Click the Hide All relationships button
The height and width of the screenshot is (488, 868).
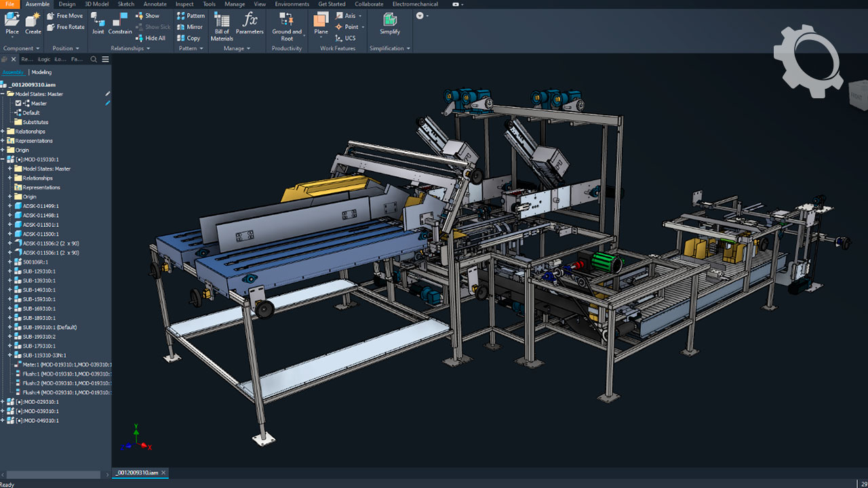pos(151,38)
